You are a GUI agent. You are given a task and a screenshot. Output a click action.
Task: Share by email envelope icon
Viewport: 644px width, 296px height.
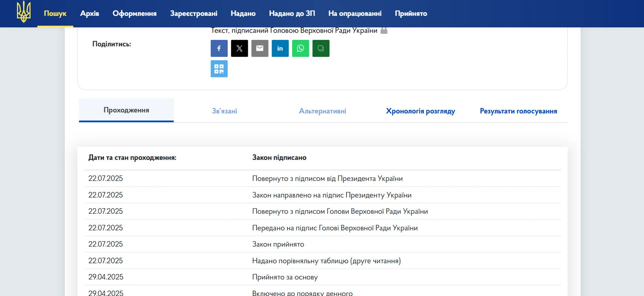[260, 48]
